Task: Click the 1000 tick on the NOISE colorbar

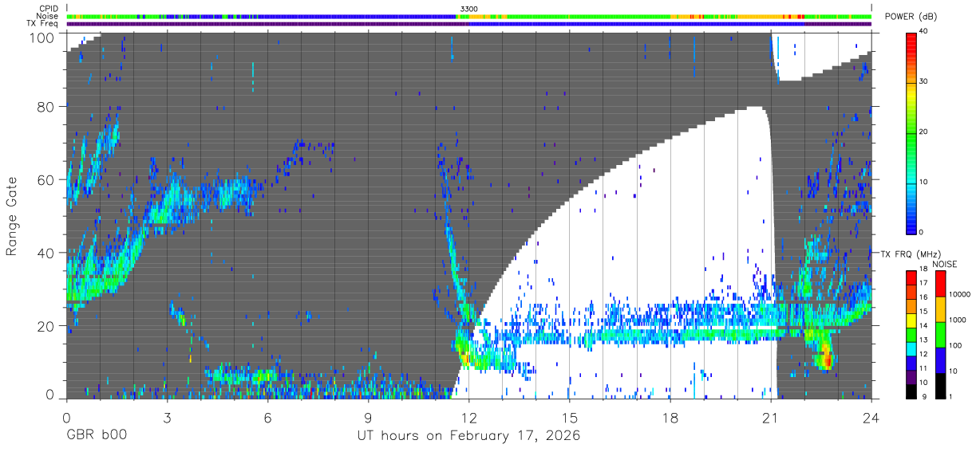Action: 956,320
